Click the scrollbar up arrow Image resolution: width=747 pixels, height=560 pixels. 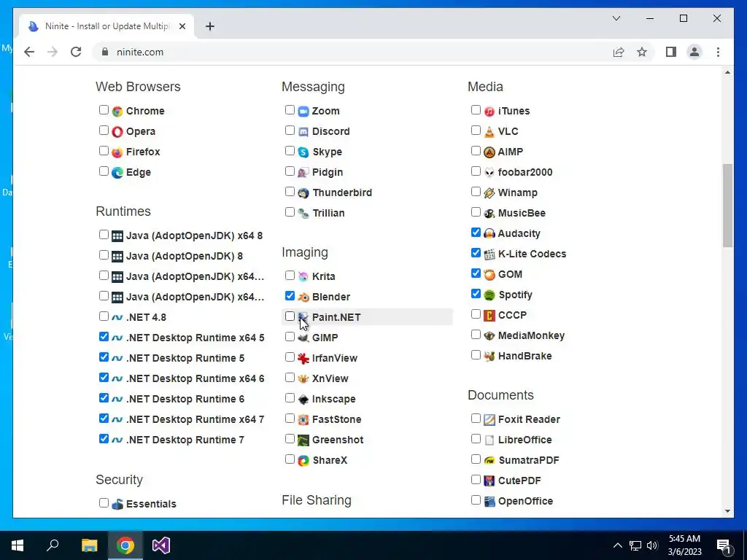click(x=727, y=72)
